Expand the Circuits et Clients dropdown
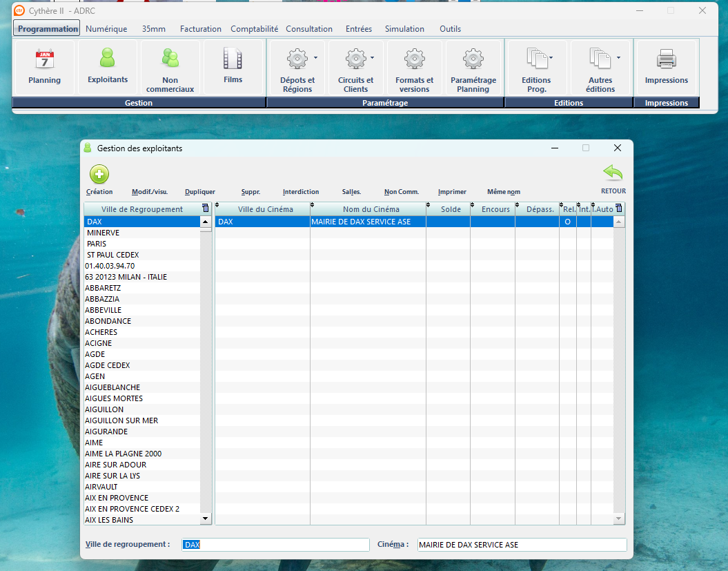This screenshot has width=728, height=571. 373,58
